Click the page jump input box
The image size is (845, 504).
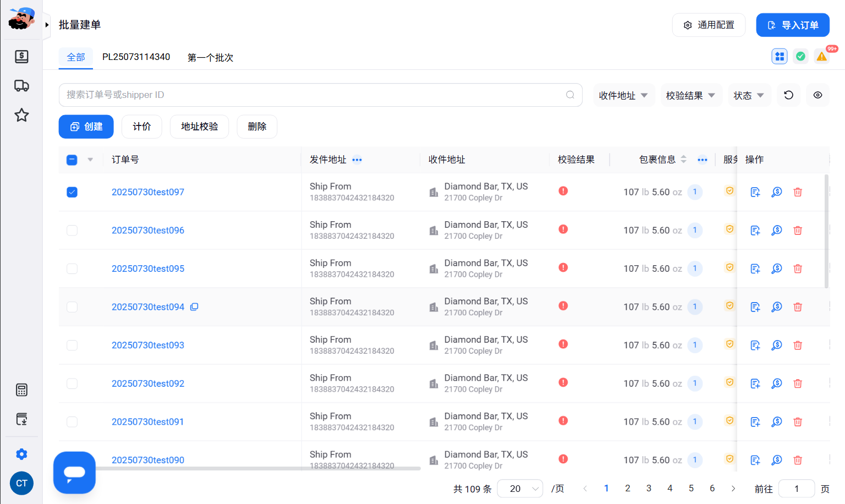tap(797, 489)
